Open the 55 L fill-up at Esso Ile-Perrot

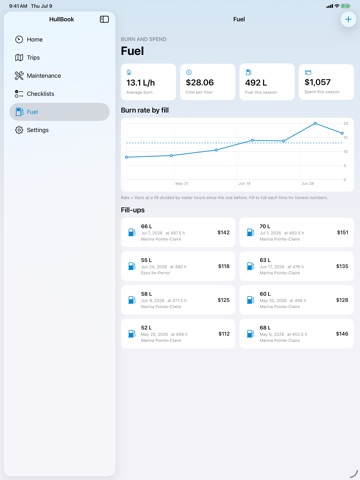click(x=178, y=266)
